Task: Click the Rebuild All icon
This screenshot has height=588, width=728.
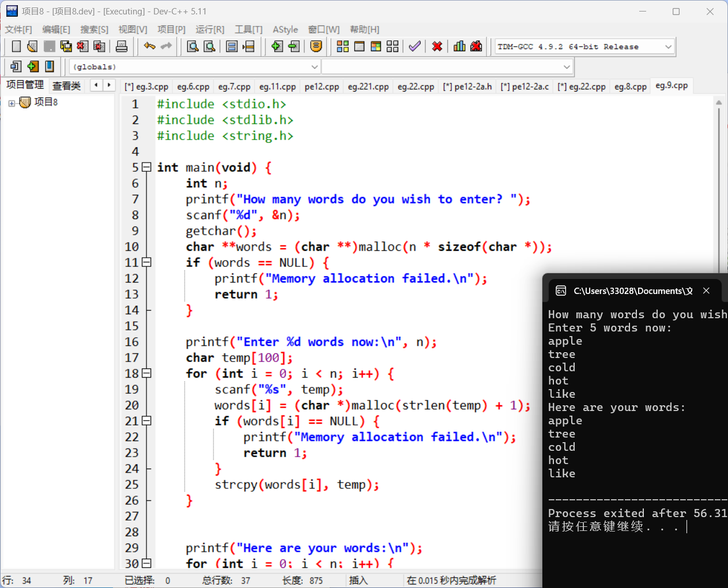Action: point(393,46)
